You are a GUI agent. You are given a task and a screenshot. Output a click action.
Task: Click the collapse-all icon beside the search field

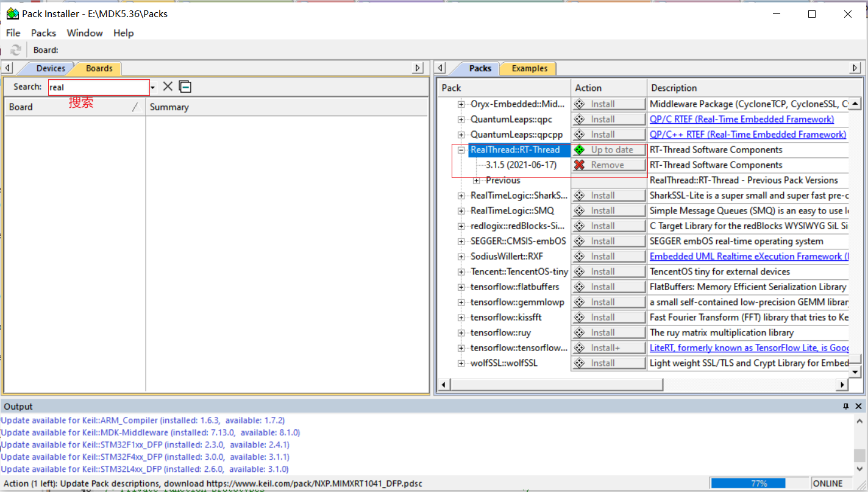click(184, 86)
